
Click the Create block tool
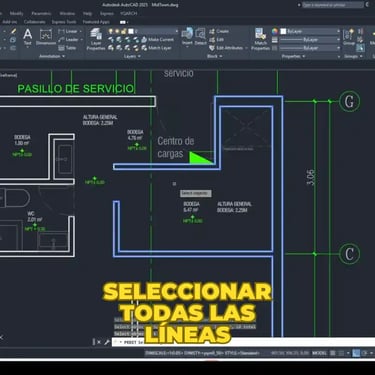coord(219,31)
